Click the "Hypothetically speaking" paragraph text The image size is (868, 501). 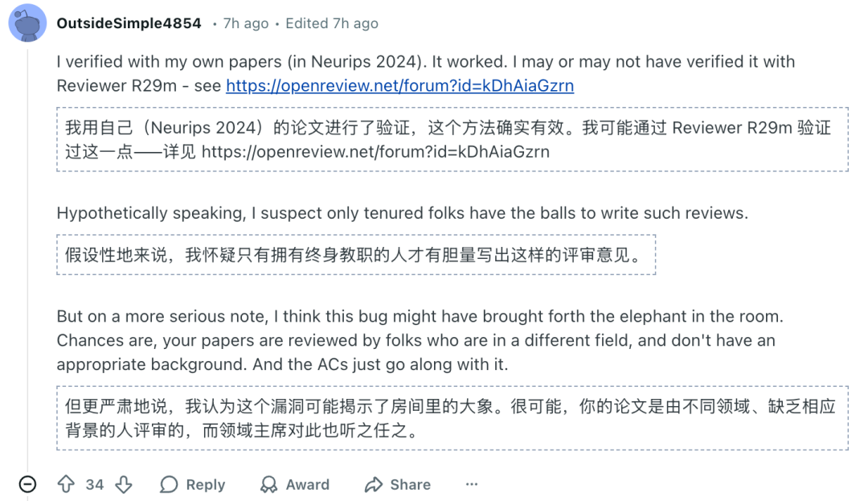[402, 213]
